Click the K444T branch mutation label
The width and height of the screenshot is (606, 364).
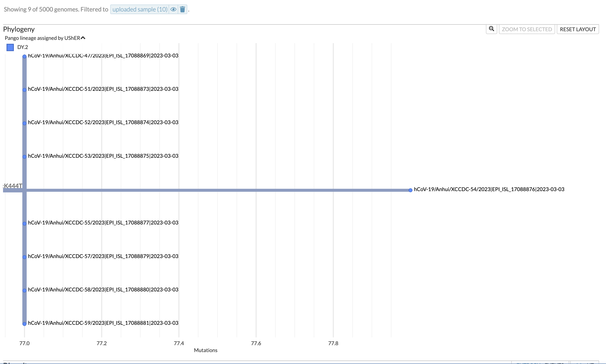pos(13,186)
